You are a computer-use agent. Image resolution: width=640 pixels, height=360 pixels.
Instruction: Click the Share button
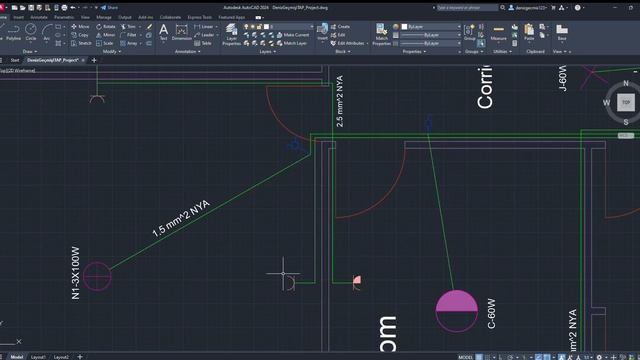tap(109, 8)
